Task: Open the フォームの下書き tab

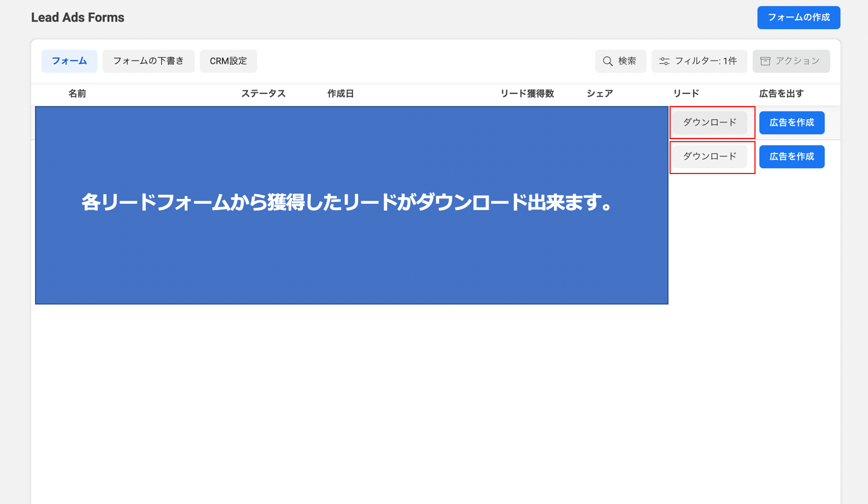Action: [x=149, y=61]
